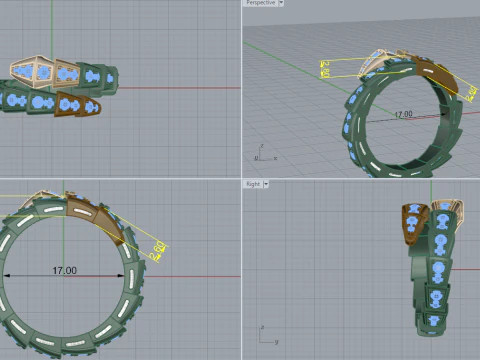Expand the Right viewport dropdown arrow
This screenshot has height=360, width=480.
click(266, 184)
